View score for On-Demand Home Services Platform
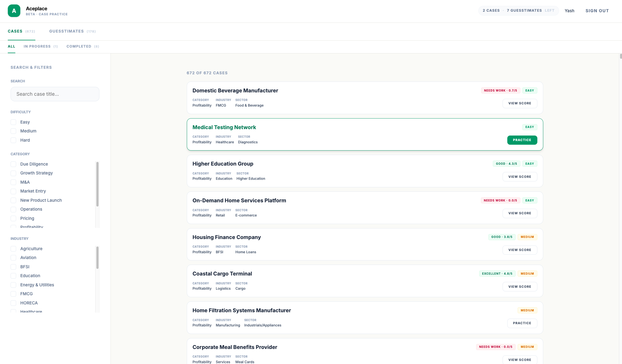This screenshot has height=364, width=622. [x=520, y=213]
